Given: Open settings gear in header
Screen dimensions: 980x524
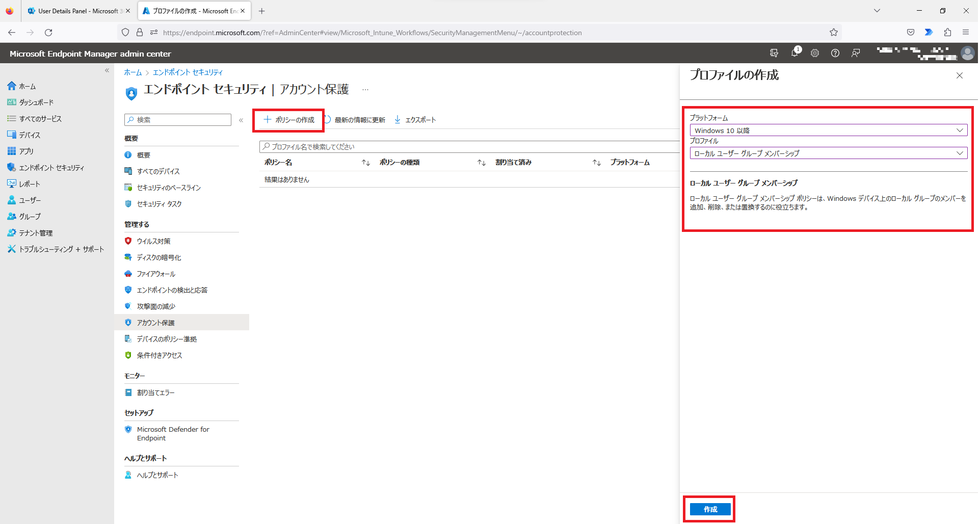Looking at the screenshot, I should [815, 53].
